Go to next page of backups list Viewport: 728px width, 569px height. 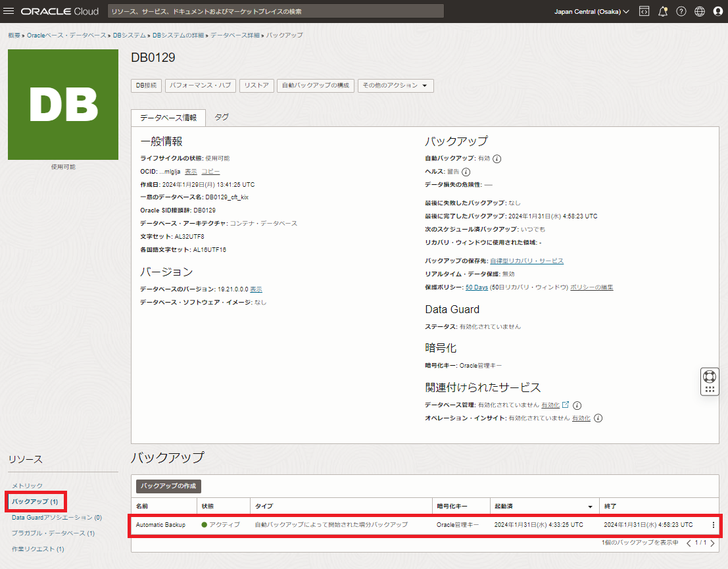[x=712, y=543]
